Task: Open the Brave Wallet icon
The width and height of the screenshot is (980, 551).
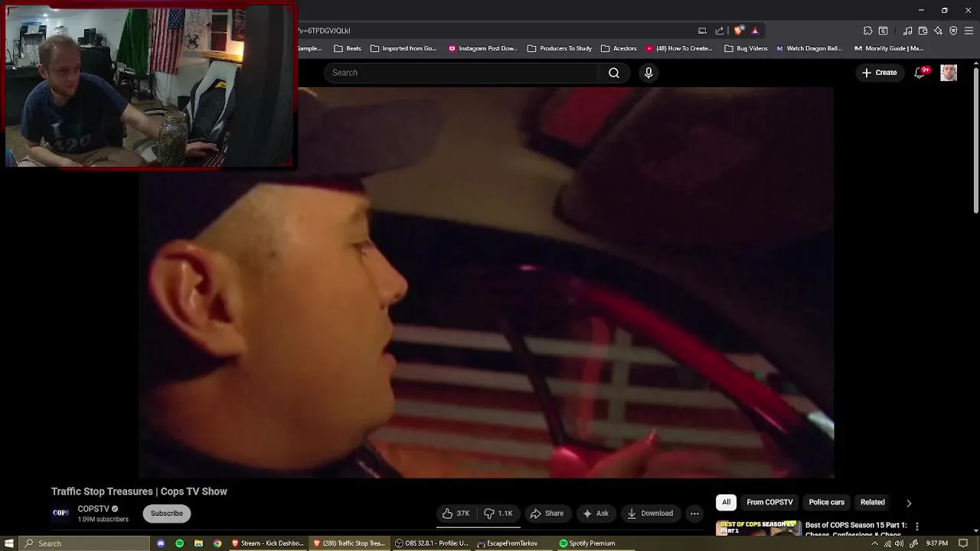Action: pyautogui.click(x=923, y=31)
